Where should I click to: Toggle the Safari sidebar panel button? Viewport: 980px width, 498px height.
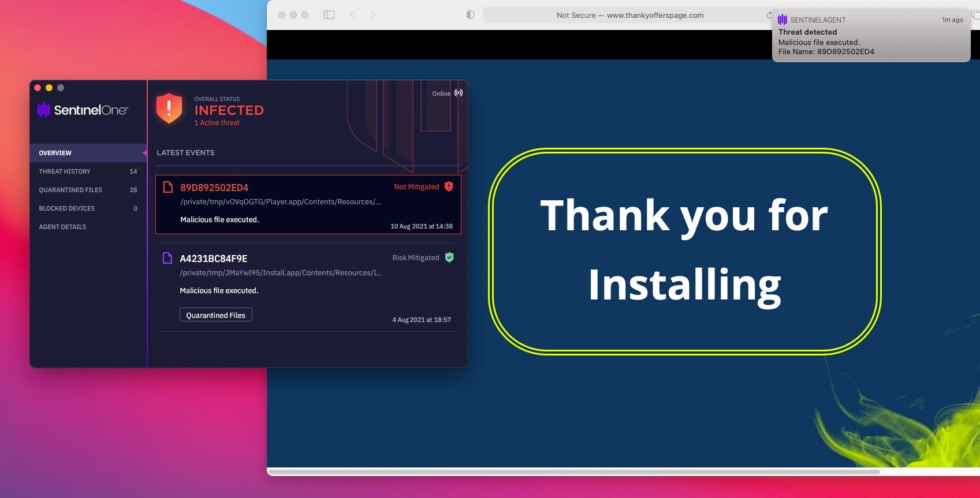tap(329, 15)
